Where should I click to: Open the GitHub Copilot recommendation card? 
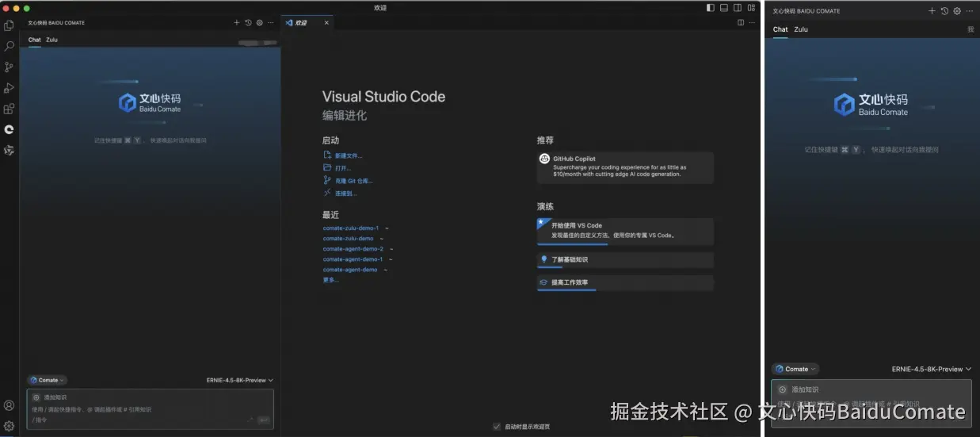click(625, 167)
